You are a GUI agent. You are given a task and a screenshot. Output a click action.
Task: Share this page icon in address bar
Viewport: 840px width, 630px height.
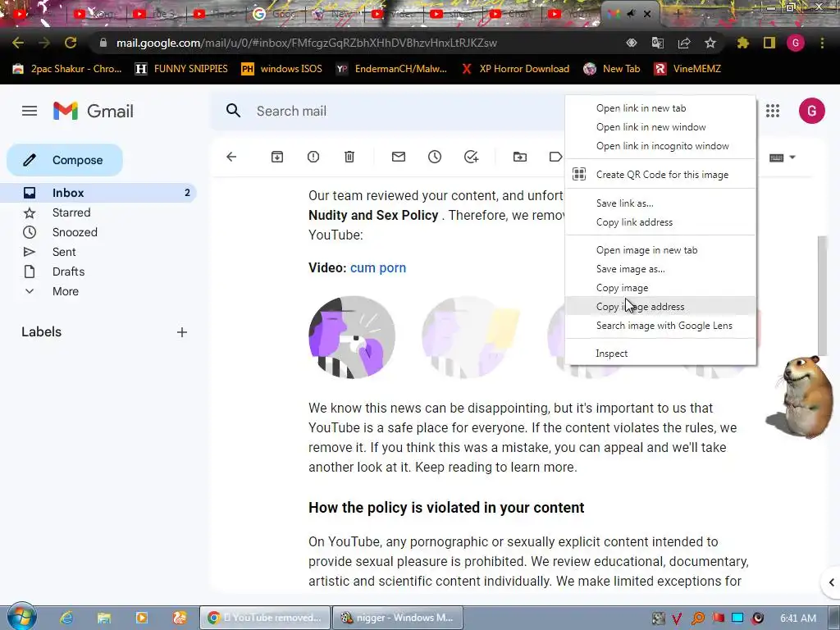(684, 43)
